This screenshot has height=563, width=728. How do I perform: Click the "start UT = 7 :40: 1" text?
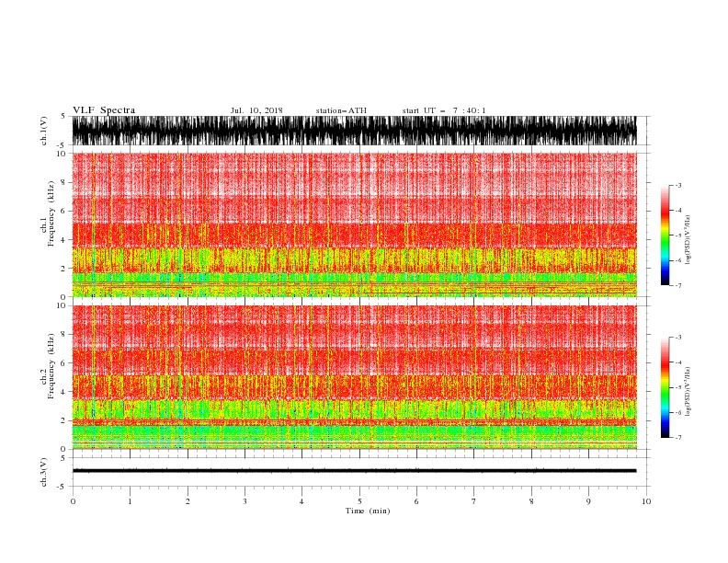444,110
